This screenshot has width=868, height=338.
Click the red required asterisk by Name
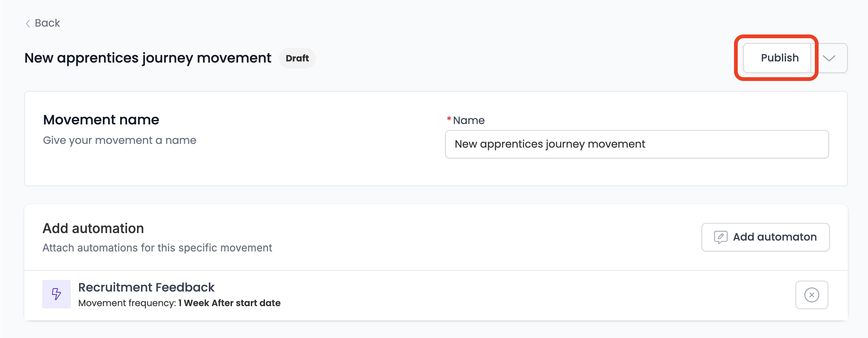pyautogui.click(x=449, y=119)
